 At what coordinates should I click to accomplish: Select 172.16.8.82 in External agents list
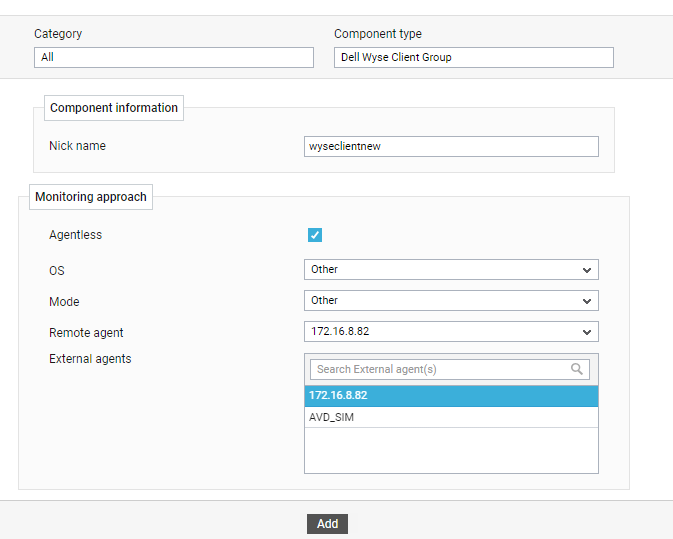(x=451, y=396)
